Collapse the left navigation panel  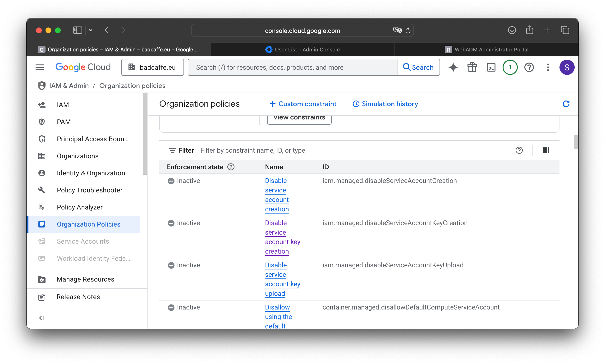41,318
